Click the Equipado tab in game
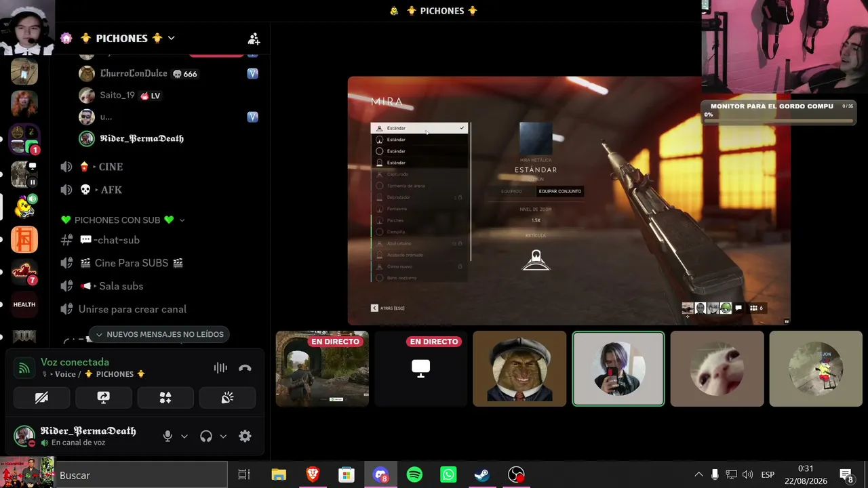This screenshot has width=868, height=488. click(511, 191)
